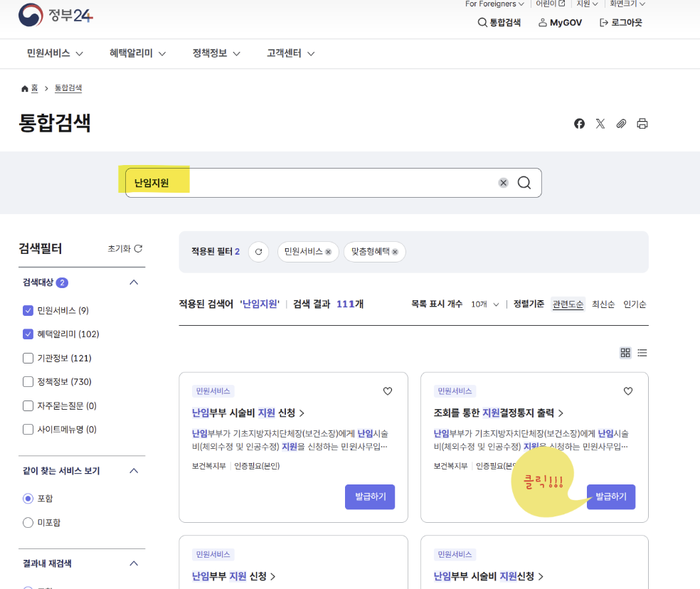Open the 고객센터 main menu
This screenshot has width=700, height=589.
tap(291, 53)
